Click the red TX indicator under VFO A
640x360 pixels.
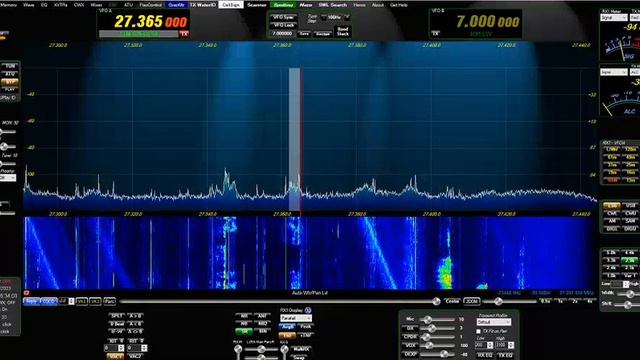click(184, 34)
